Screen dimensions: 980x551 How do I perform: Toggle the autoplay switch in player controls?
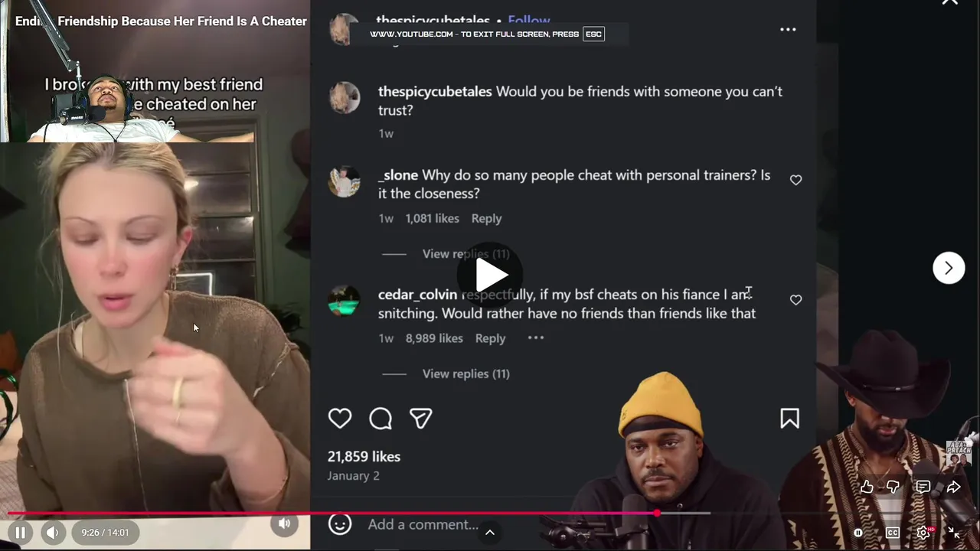click(x=858, y=533)
